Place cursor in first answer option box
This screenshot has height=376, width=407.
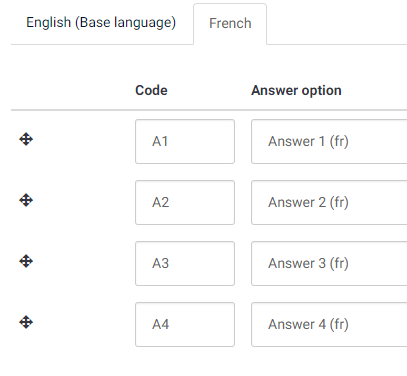point(329,142)
